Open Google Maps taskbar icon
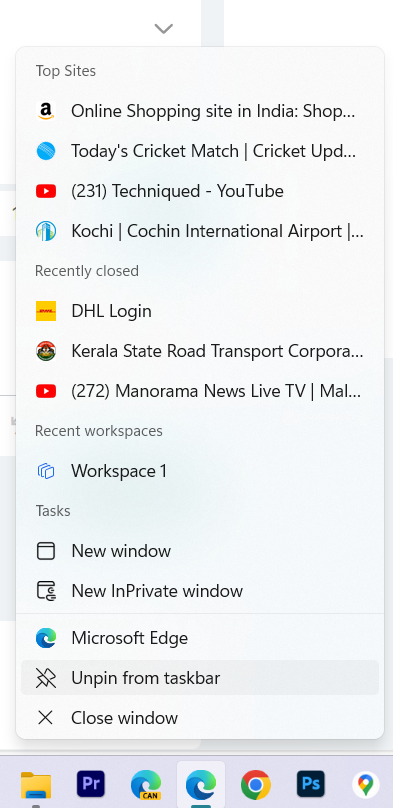The image size is (393, 808). click(x=366, y=785)
